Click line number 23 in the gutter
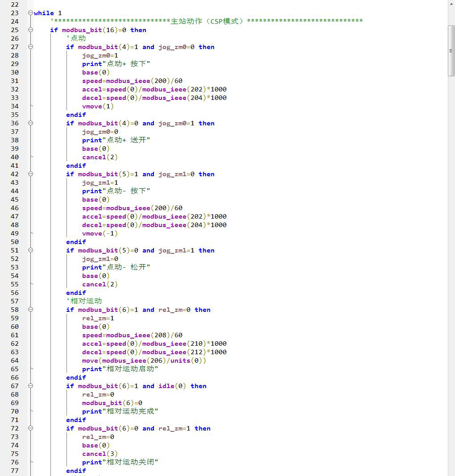 pos(14,13)
